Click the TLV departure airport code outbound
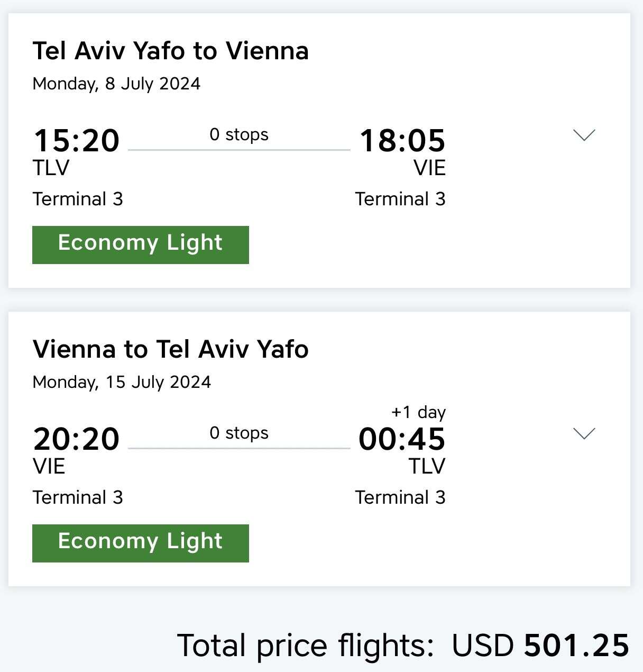 click(x=51, y=168)
